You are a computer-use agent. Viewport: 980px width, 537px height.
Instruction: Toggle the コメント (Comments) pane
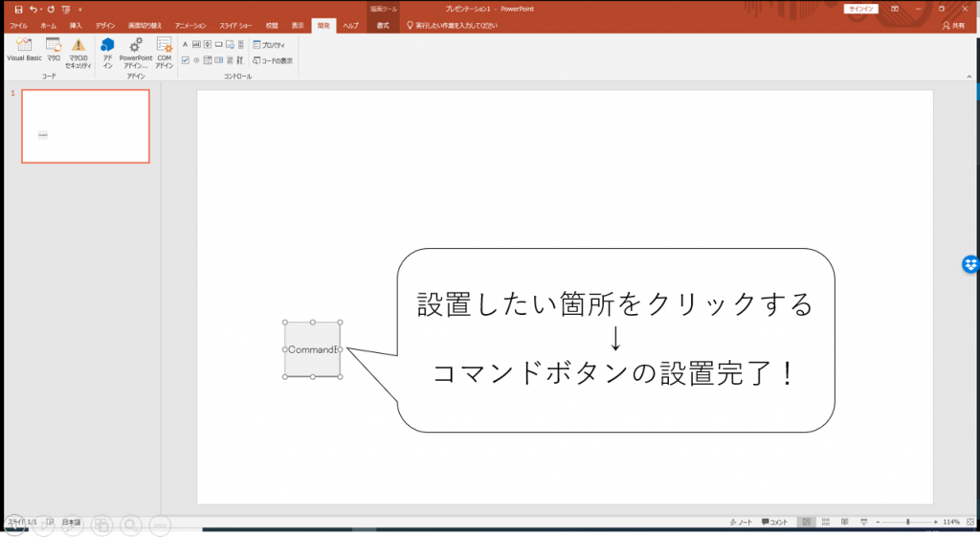(x=775, y=522)
